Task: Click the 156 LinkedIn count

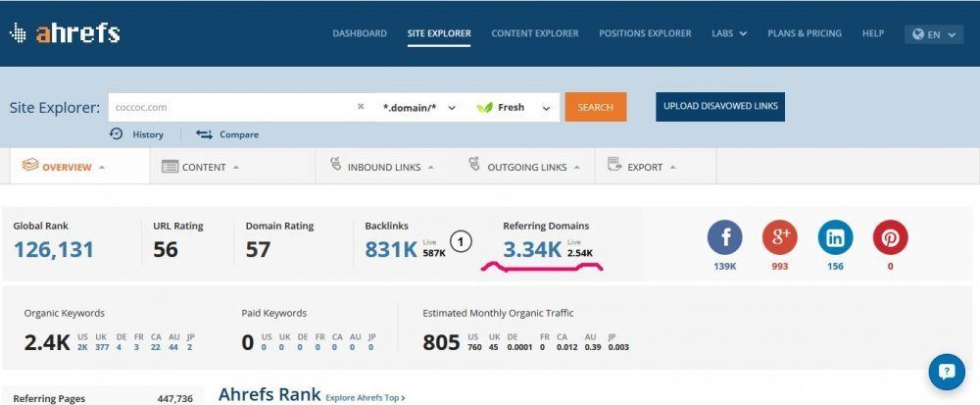Action: coord(835,267)
